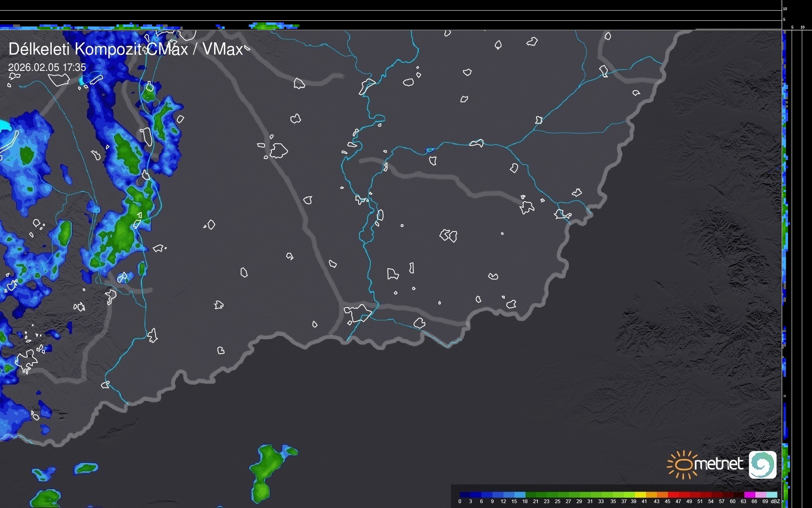Click the top-right vertical scale label 5

784,19
